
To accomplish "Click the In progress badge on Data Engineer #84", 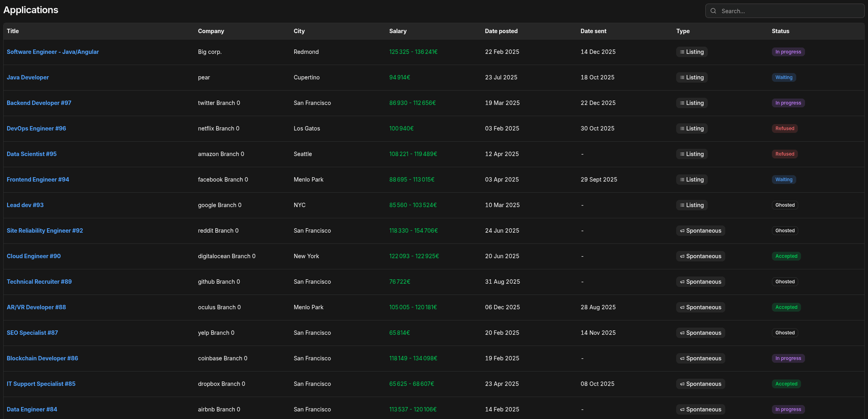I will click(788, 409).
